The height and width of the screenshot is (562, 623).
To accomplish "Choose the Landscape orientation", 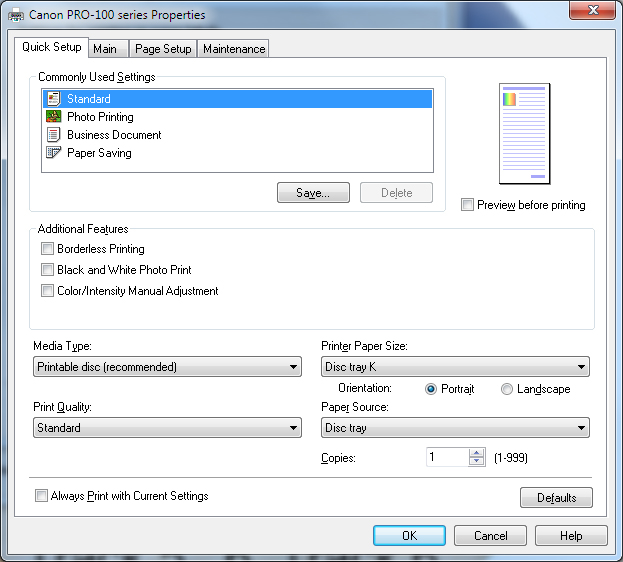I will coord(507,389).
